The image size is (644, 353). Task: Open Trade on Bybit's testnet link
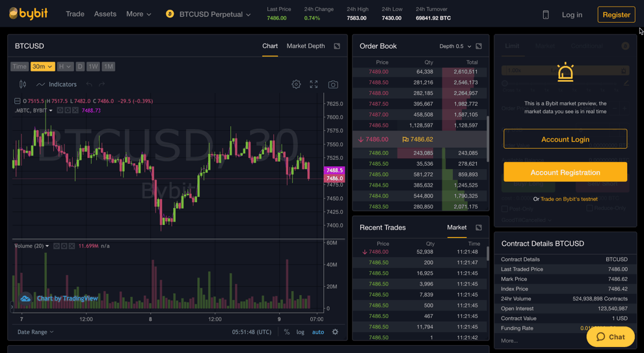click(x=569, y=199)
